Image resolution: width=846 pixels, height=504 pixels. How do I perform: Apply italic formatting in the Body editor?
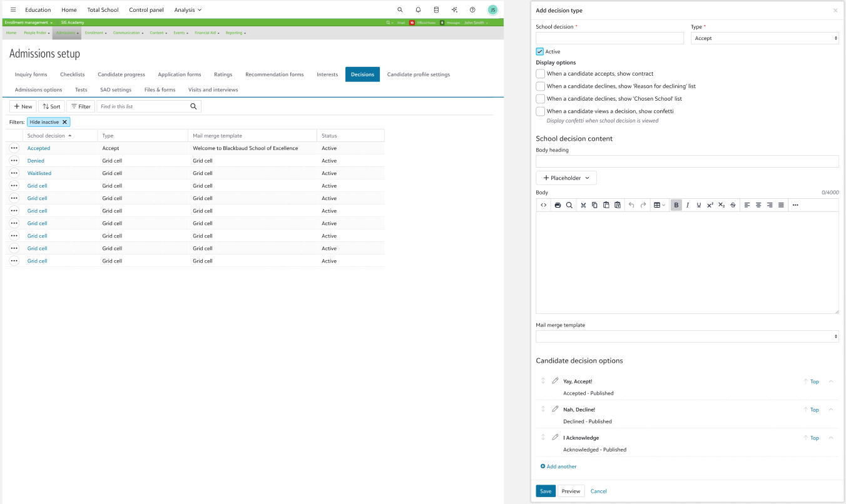688,204
